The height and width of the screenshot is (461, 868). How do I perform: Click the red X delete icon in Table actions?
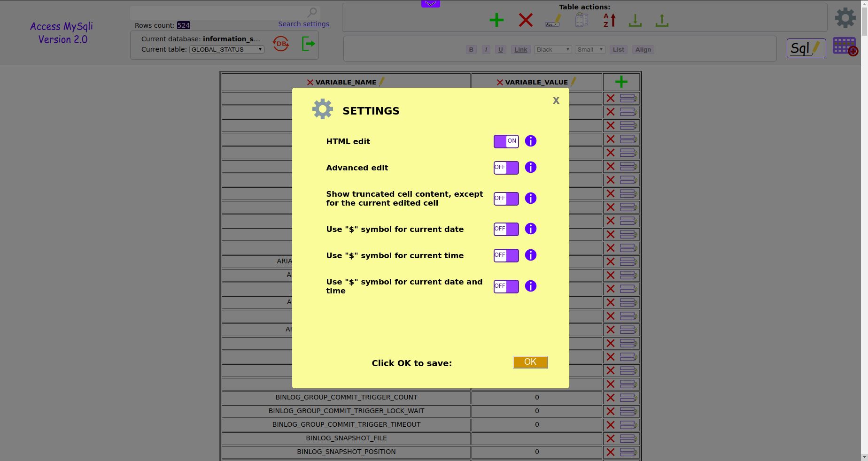526,20
